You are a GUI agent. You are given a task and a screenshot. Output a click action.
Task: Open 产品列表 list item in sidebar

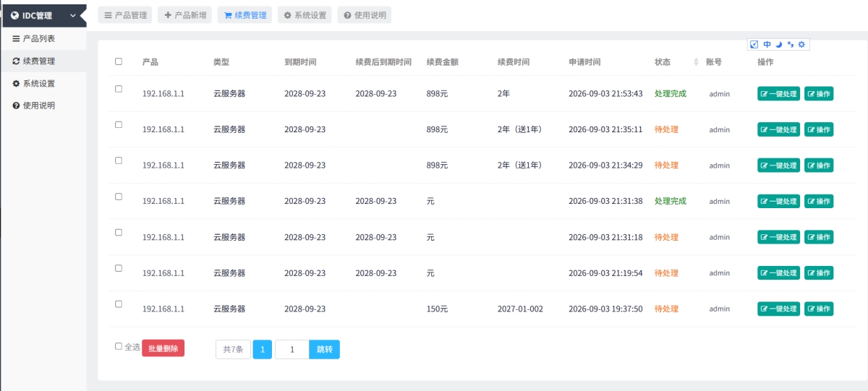click(x=43, y=38)
